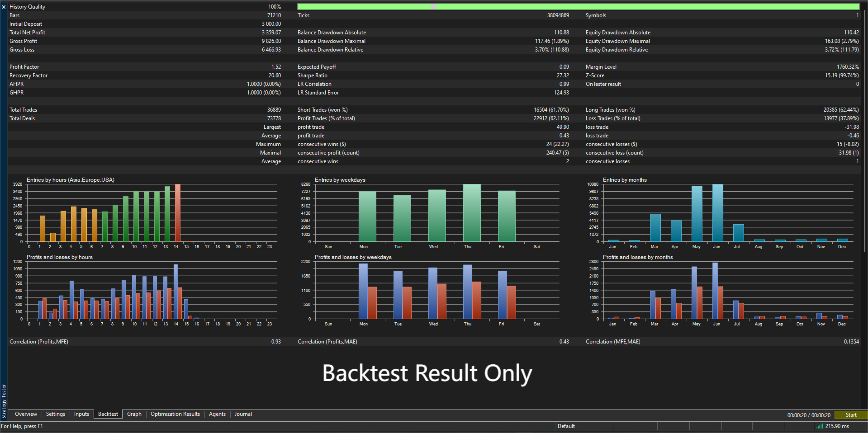This screenshot has width=868, height=433.
Task: Click the History Quality green progress bar
Action: click(x=579, y=7)
